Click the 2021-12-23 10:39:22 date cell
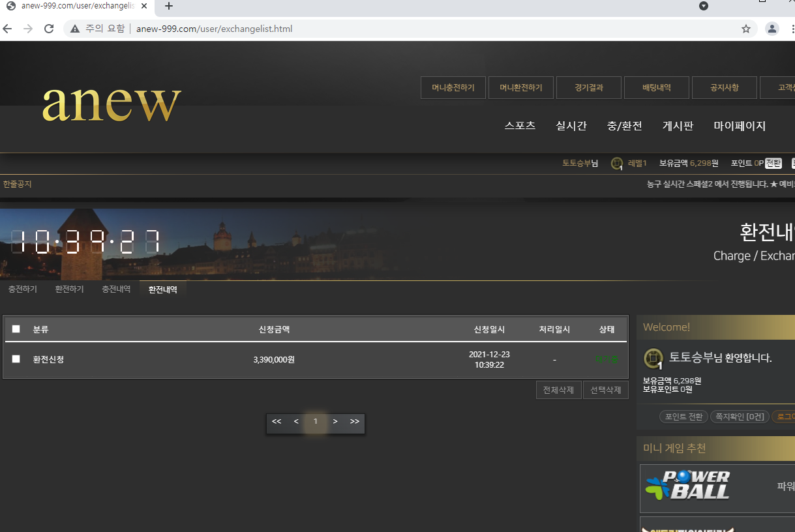This screenshot has width=795, height=532. pos(489,359)
